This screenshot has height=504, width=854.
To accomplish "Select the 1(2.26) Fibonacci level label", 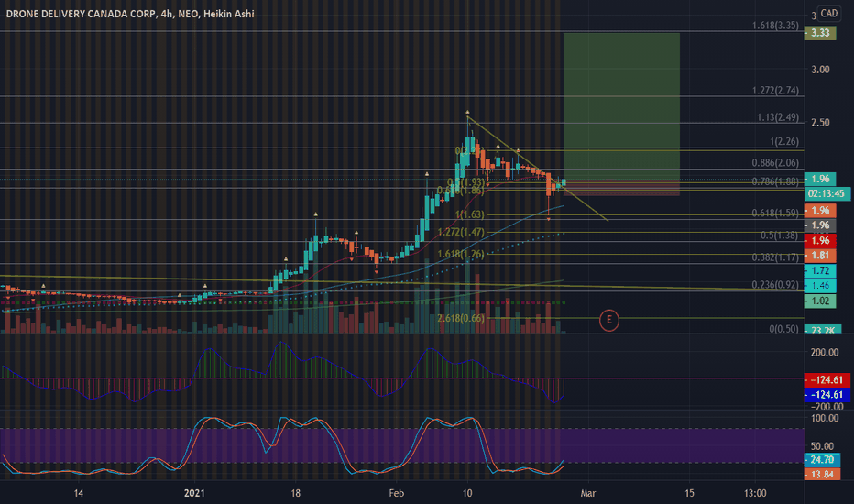I will pos(784,142).
